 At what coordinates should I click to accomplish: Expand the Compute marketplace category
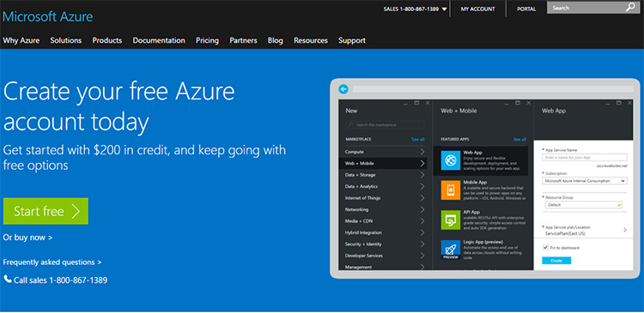422,152
